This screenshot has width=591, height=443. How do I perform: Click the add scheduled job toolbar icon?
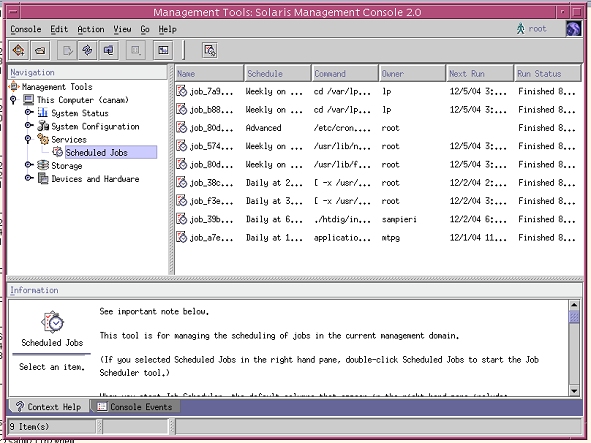(x=210, y=50)
